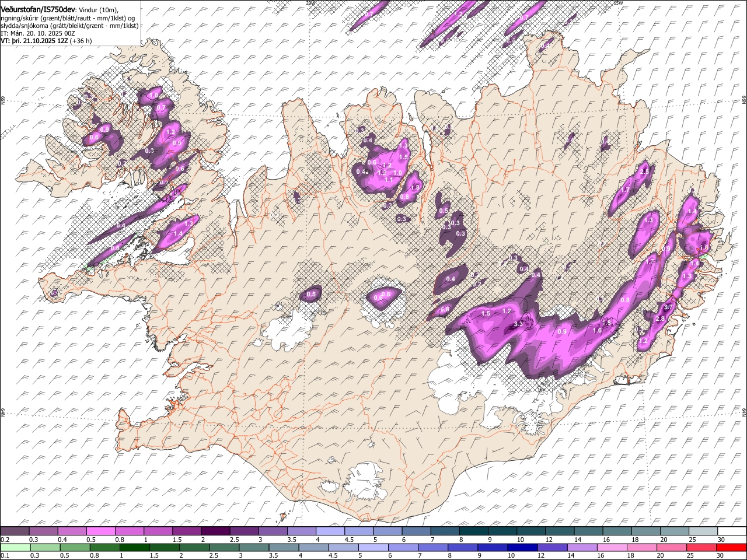Pick the bright pink 0.5 swatch, upper row
Image resolution: width=747 pixels, height=560 pixels.
point(101,531)
